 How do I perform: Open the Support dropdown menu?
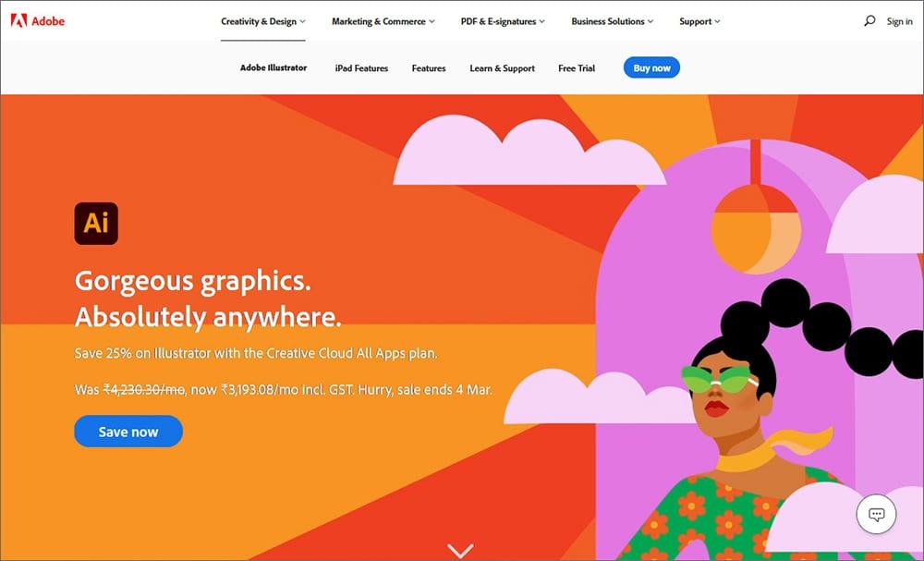pos(699,21)
